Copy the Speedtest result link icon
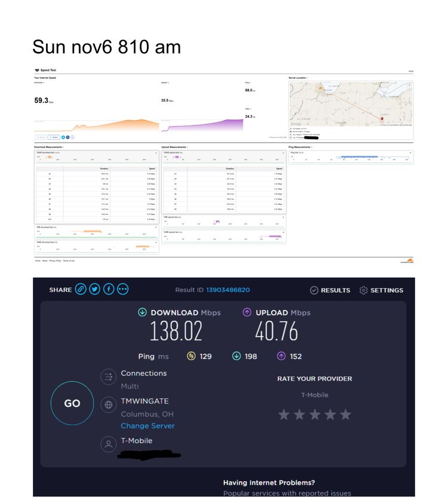Viewport: 448px width, 503px height. pyautogui.click(x=81, y=289)
